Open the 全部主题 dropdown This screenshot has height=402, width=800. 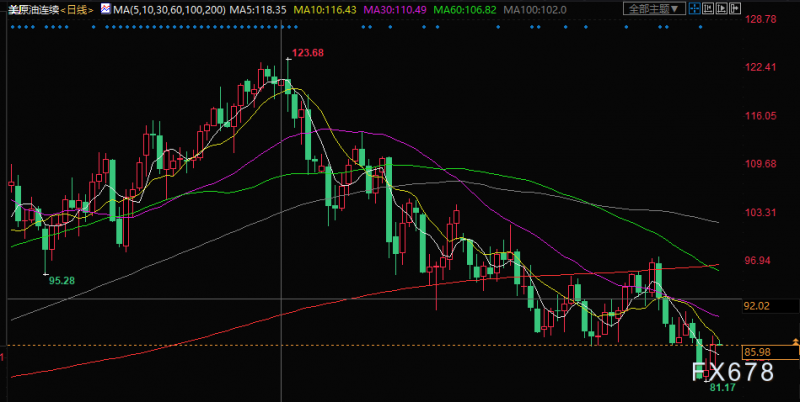pos(654,8)
